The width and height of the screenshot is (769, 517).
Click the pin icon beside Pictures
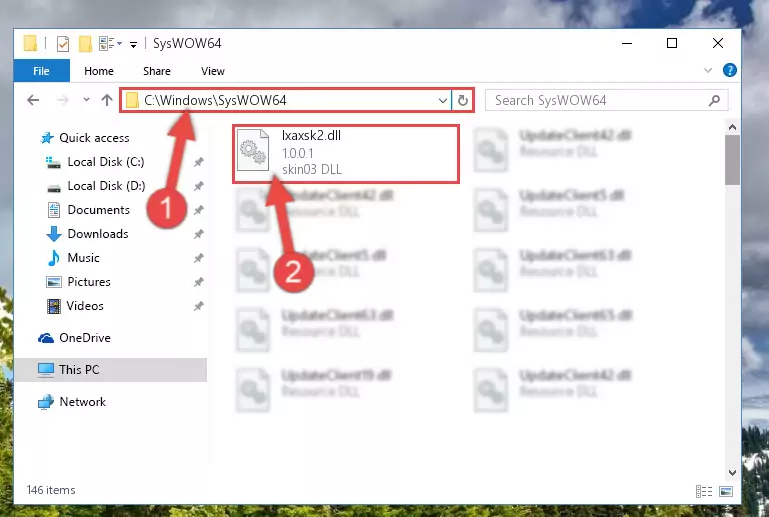coord(198,283)
